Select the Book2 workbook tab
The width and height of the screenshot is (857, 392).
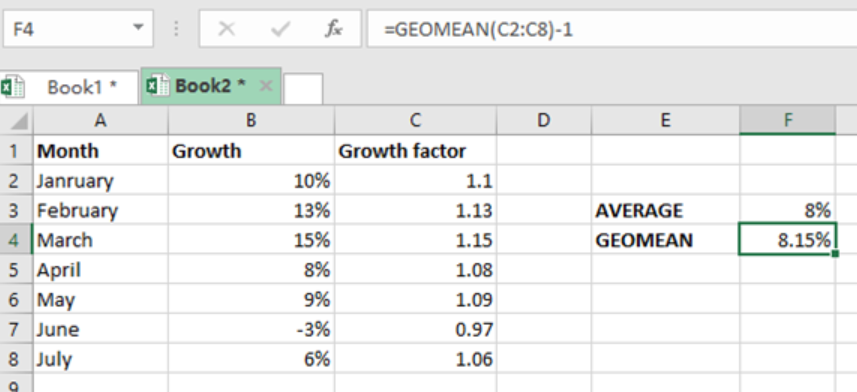tap(211, 86)
